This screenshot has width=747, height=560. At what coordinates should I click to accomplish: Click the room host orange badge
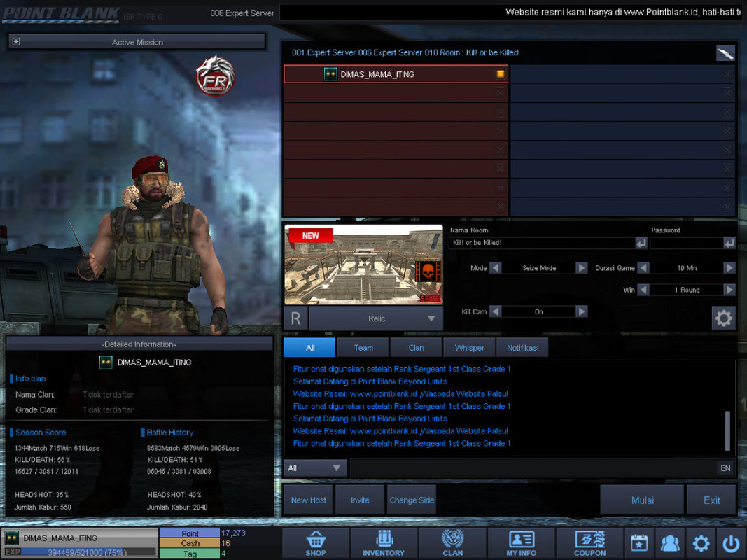[x=501, y=73]
